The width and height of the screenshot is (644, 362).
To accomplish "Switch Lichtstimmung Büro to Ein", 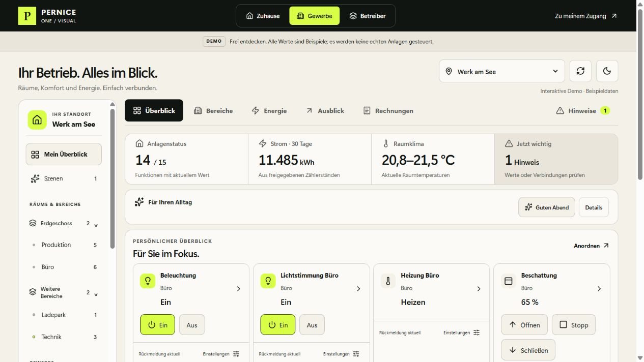I will pos(277,325).
